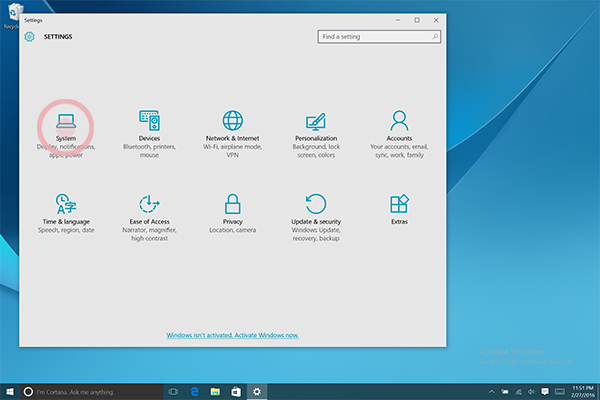Open Extras settings icon

pyautogui.click(x=399, y=204)
